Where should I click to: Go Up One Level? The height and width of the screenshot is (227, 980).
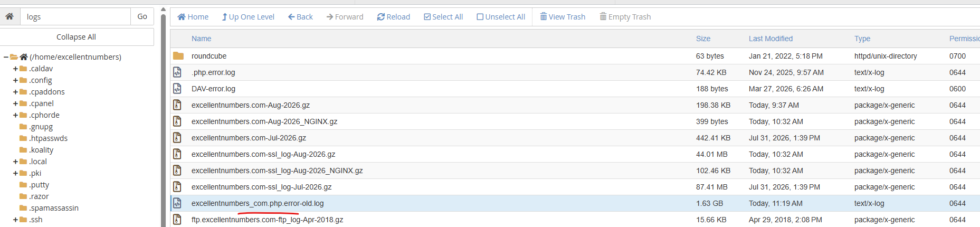point(248,17)
